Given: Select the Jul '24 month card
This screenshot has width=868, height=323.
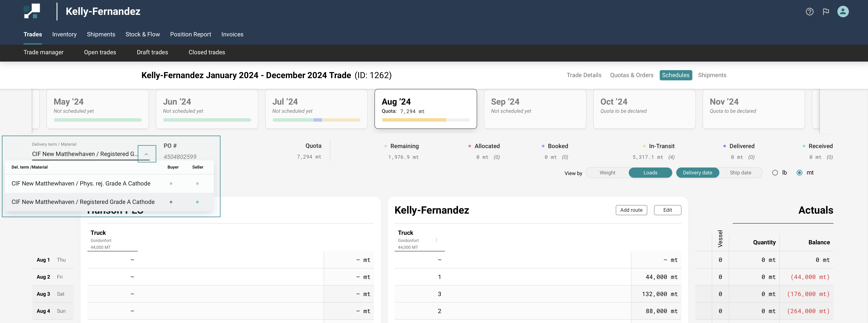Looking at the screenshot, I should tap(316, 109).
